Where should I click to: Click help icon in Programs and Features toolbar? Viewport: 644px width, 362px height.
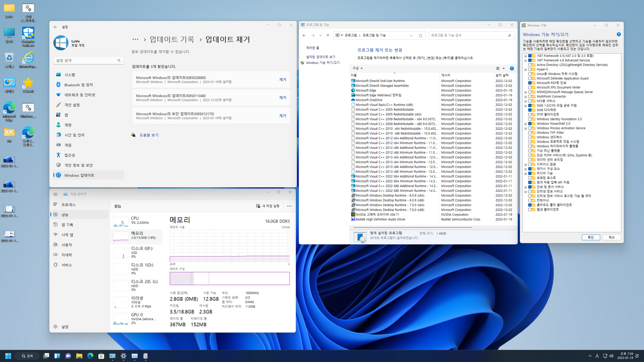512,68
